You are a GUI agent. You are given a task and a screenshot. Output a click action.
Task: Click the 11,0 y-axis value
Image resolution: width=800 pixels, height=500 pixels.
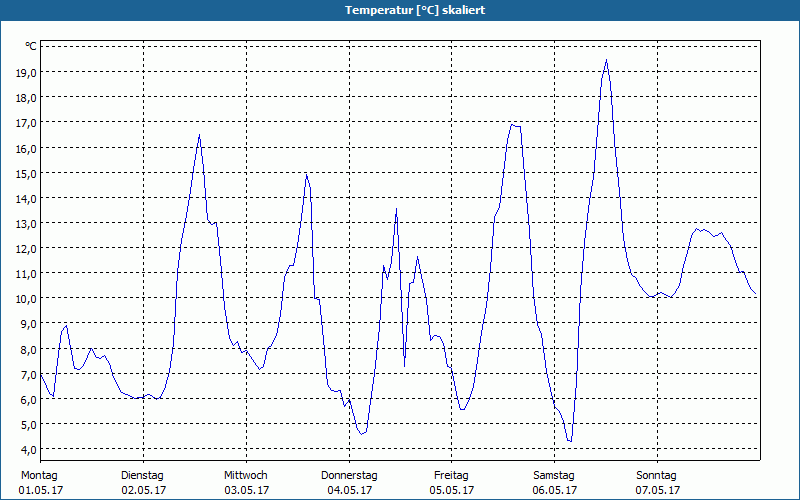tap(26, 274)
